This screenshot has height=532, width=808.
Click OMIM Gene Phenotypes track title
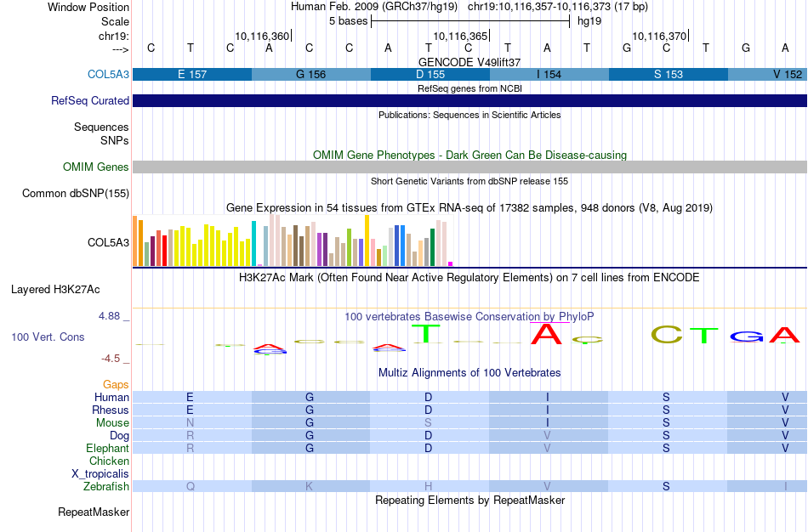(470, 155)
